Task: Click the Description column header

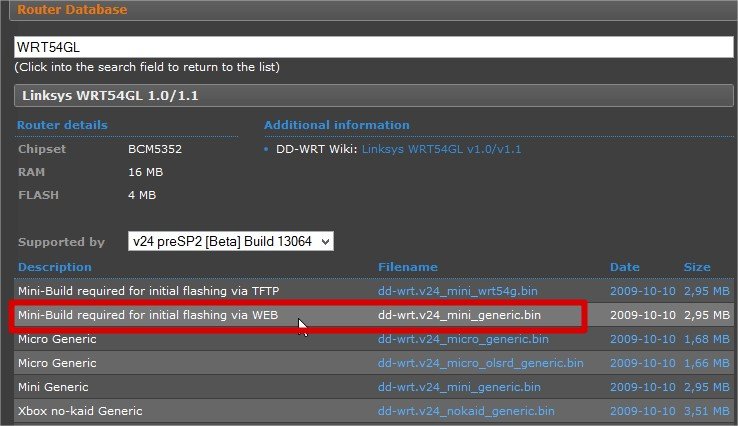Action: pyautogui.click(x=54, y=267)
